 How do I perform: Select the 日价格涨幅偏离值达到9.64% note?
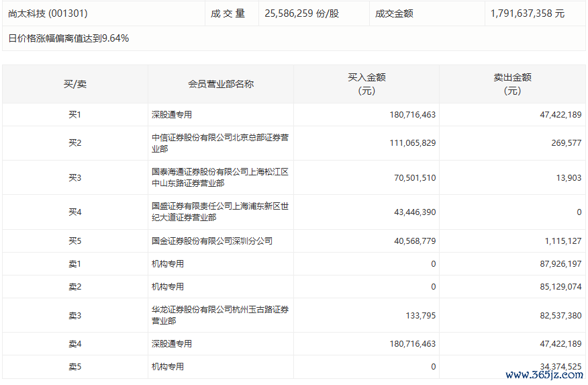(x=68, y=38)
